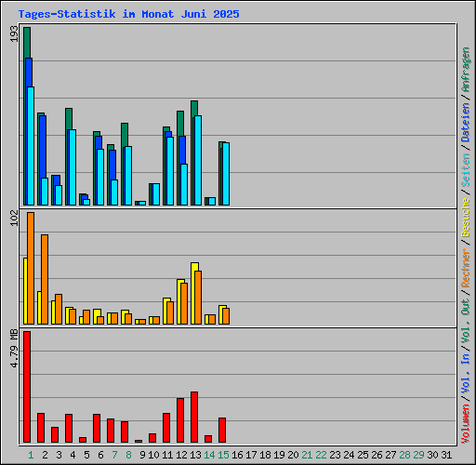Select day label '26' on the x-axis
Image resolution: width=476 pixels, height=465 pixels.
[377, 455]
